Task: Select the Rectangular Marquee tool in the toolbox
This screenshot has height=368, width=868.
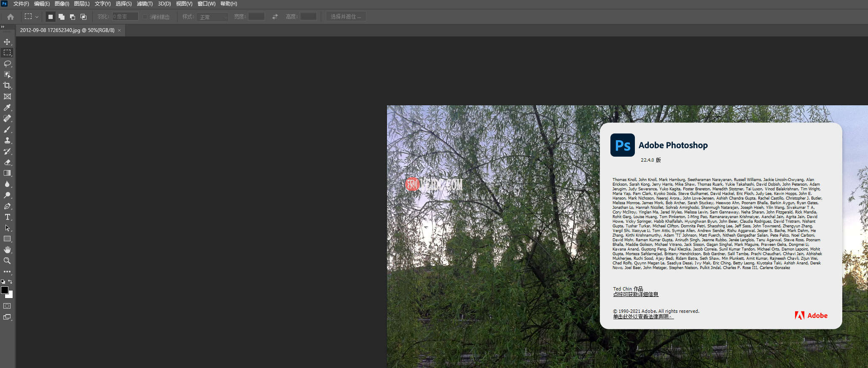Action: (x=7, y=53)
